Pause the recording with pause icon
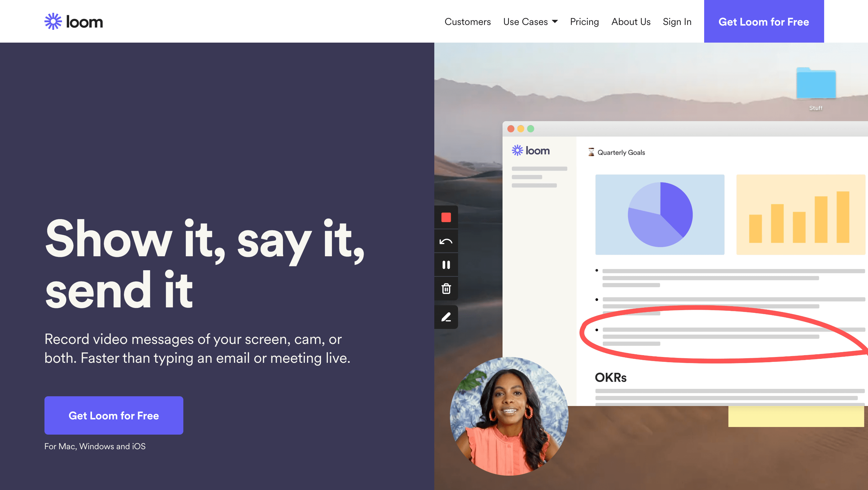The width and height of the screenshot is (868, 490). click(446, 265)
